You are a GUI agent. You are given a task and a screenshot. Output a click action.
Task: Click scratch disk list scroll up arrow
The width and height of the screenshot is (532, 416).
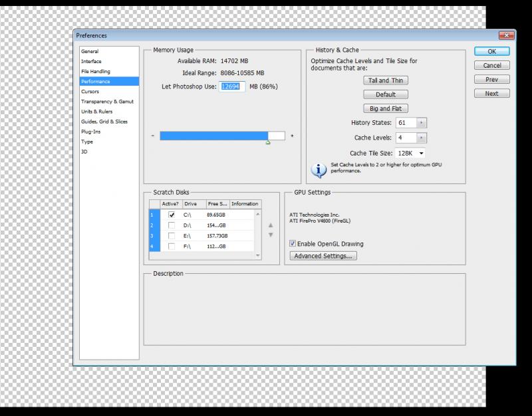tap(258, 214)
